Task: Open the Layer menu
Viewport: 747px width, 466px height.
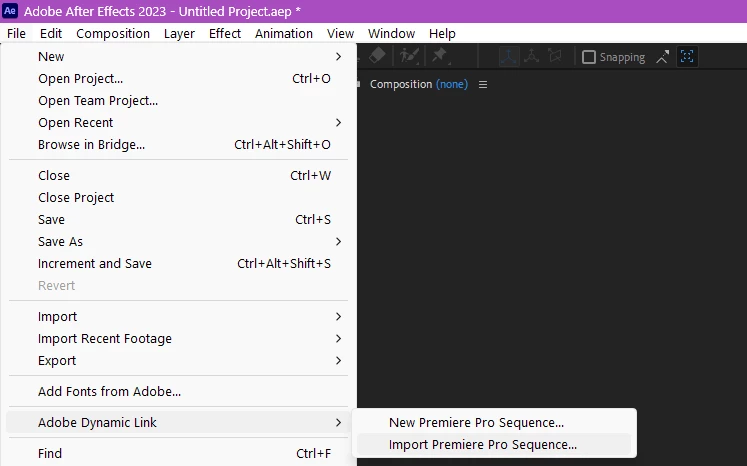Action: [x=179, y=33]
